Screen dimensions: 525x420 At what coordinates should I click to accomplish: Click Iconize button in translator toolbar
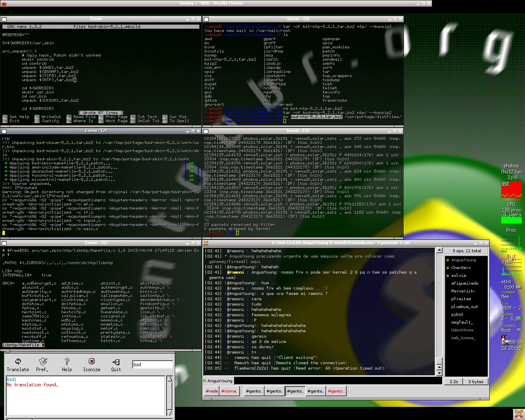[x=91, y=365]
